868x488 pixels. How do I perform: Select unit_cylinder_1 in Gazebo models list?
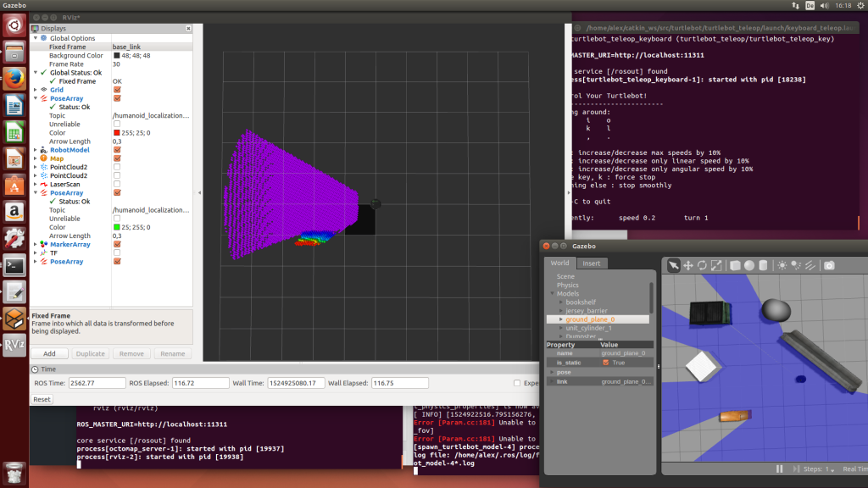coord(588,328)
